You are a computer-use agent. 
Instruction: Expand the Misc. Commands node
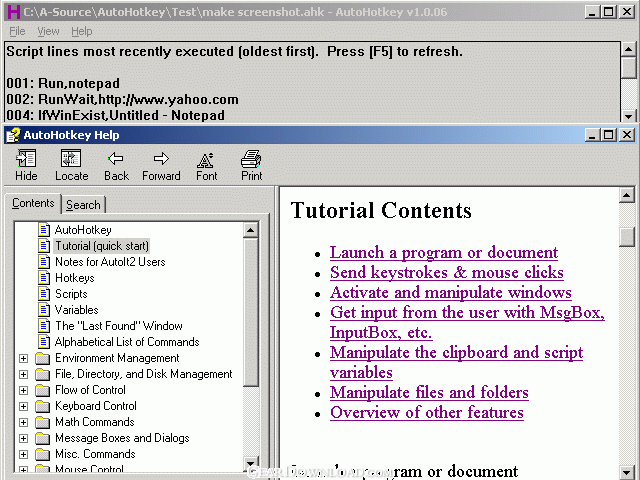24,454
